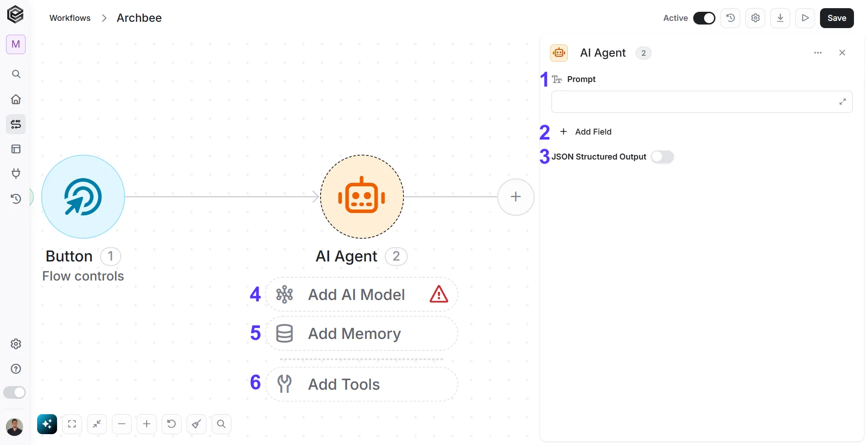Click Add Tools
Screen dimensions: 868x445
click(x=361, y=384)
